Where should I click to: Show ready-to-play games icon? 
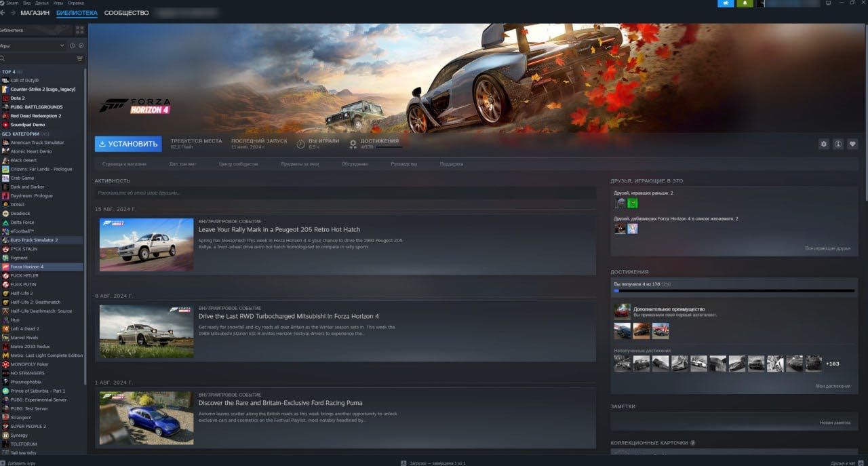(81, 45)
